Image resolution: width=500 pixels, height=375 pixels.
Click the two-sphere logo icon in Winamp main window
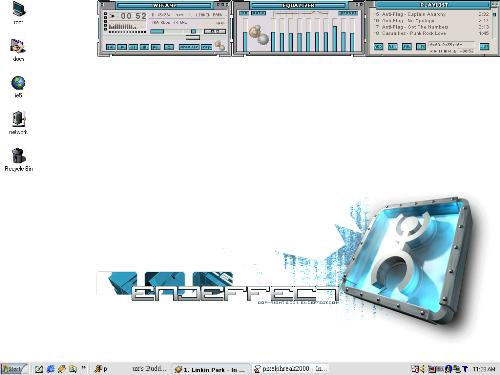click(x=220, y=45)
